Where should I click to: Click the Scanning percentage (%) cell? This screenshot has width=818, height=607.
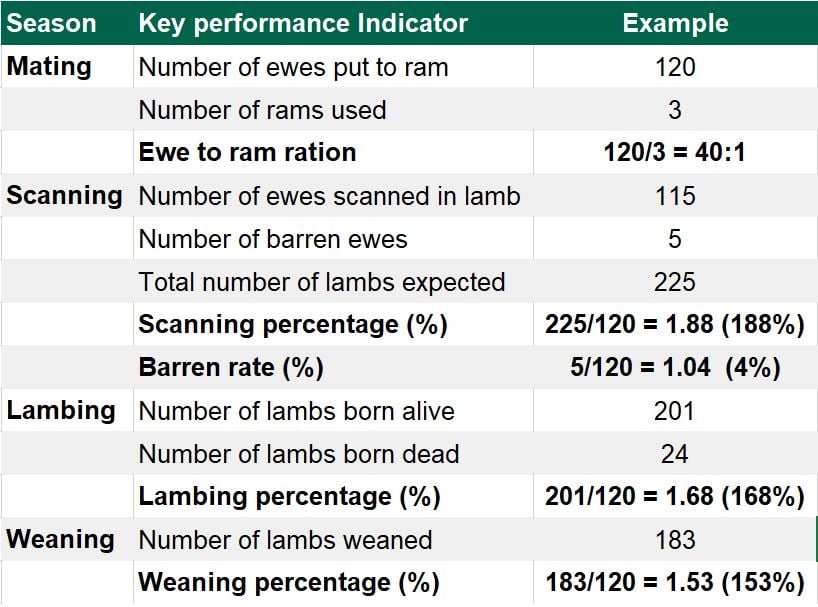[x=292, y=325]
